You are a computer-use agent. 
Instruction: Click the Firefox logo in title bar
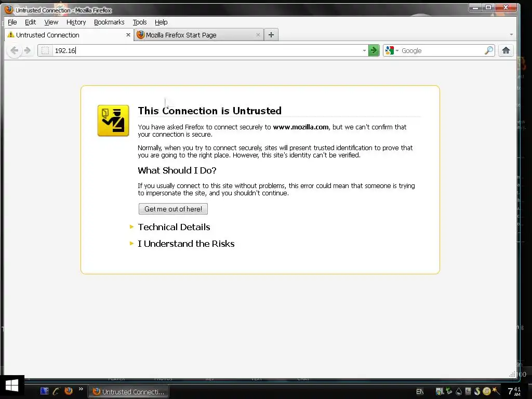point(9,9)
